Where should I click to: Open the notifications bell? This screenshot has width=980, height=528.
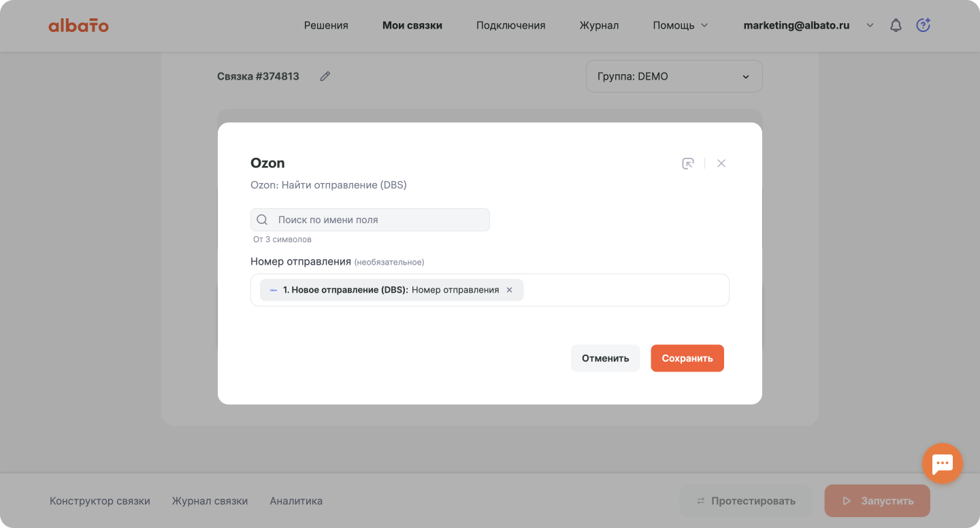tap(896, 25)
